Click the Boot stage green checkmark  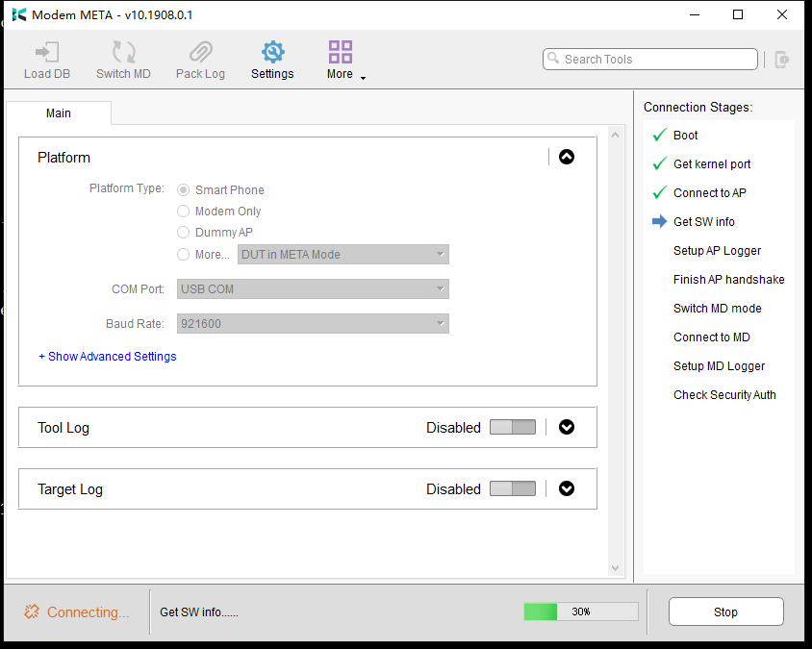point(660,135)
